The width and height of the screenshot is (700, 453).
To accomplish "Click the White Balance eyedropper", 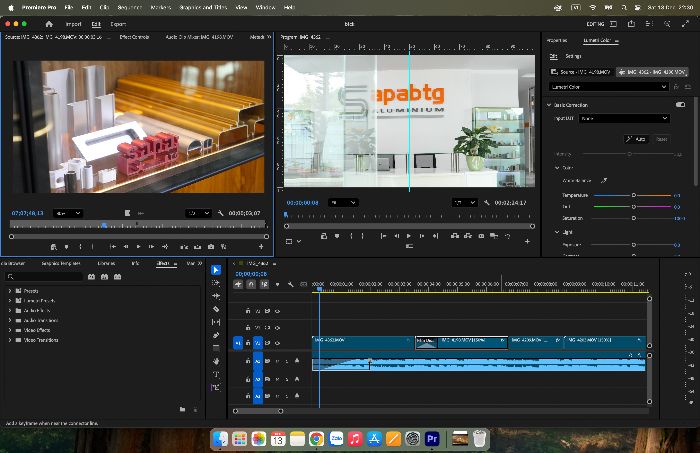I will tap(604, 181).
